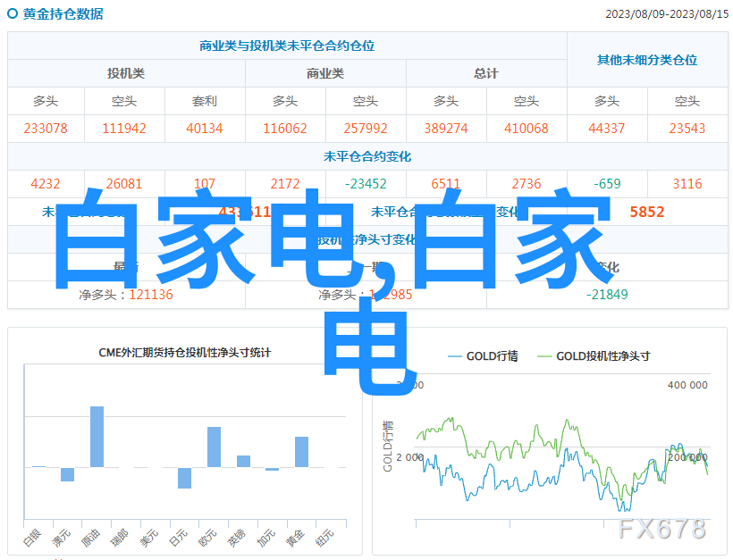Click the 未平仓合约变化 section header

[x=367, y=156]
